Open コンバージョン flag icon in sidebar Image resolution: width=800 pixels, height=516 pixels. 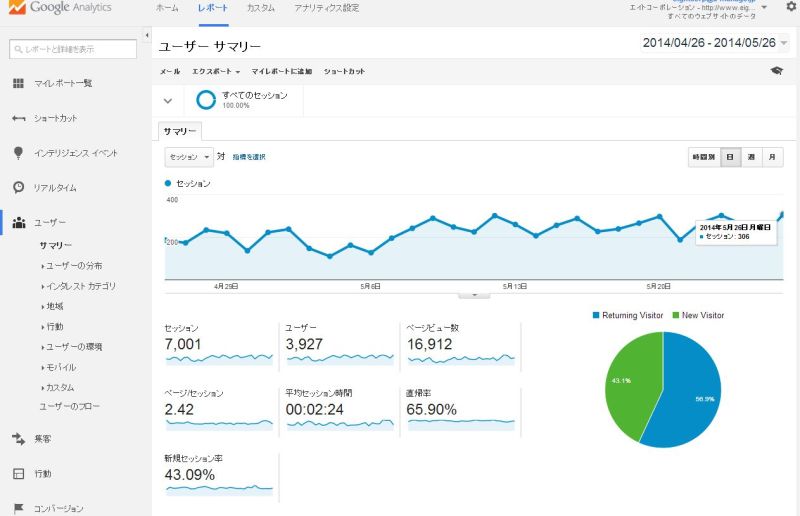coord(18,508)
